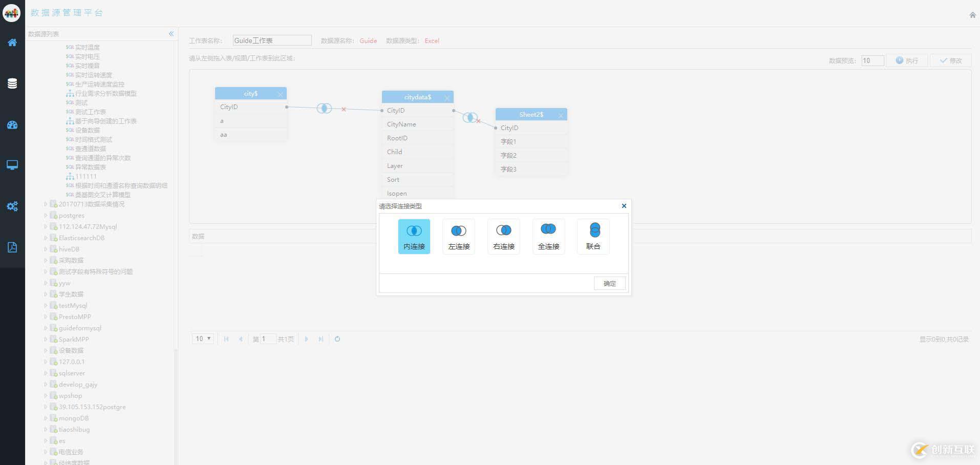Screen dimensions: 980x465
Task: Click the Sort field in citydata$
Action: 418,180
